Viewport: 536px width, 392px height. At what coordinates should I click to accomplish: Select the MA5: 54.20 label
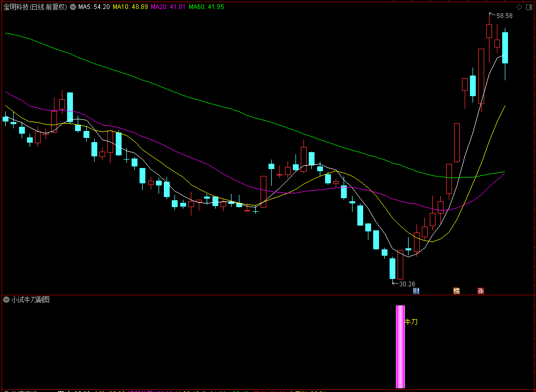pos(94,7)
